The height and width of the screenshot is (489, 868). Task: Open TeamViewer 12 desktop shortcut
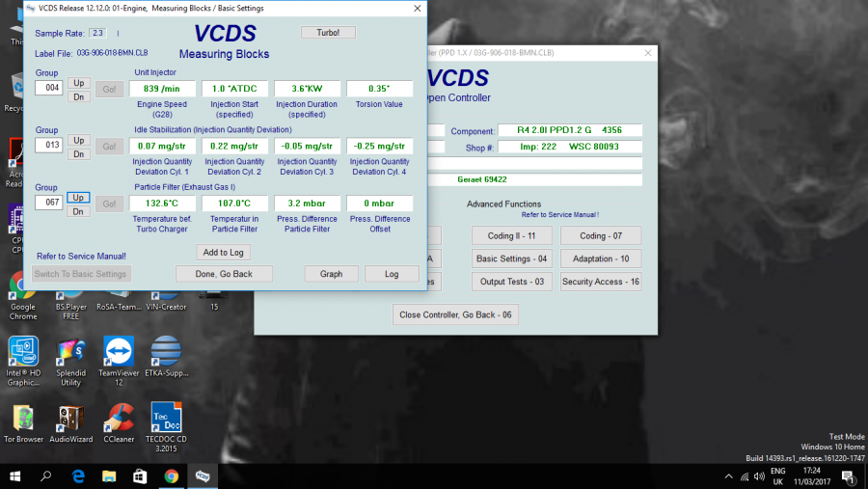pos(118,353)
